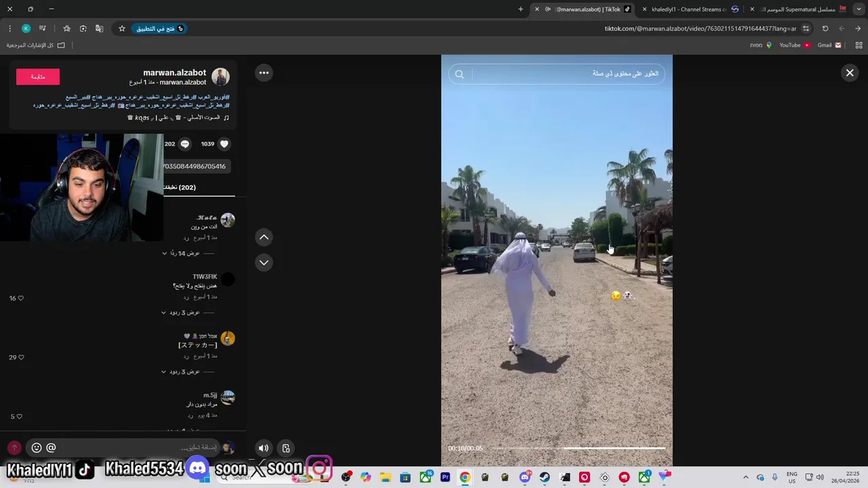Open Discord from the taskbar

[x=525, y=477]
